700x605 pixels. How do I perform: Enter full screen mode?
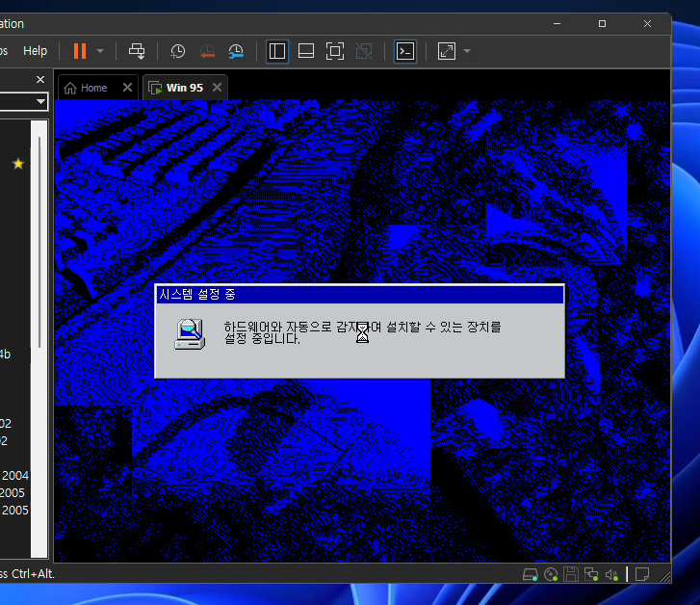point(335,51)
